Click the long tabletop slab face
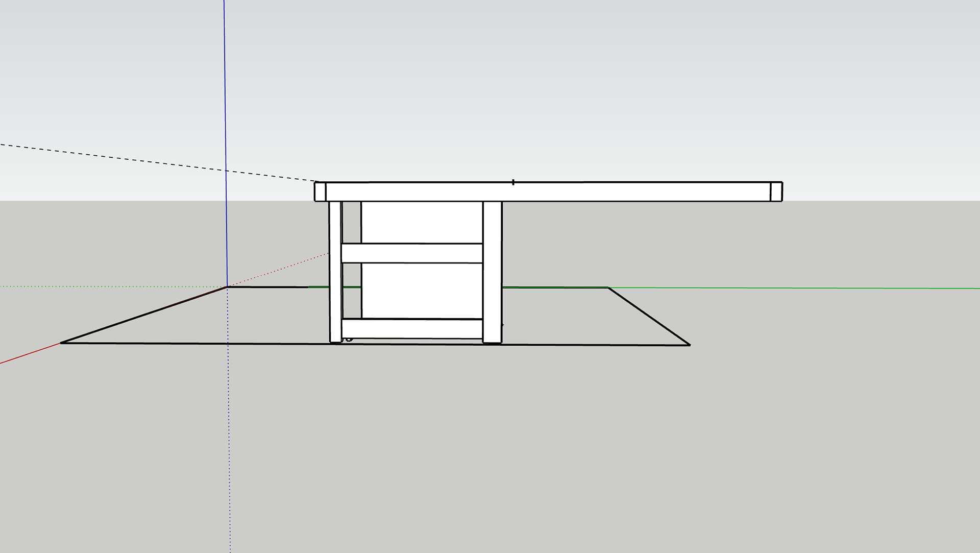Viewport: 980px width, 553px height. coord(548,192)
